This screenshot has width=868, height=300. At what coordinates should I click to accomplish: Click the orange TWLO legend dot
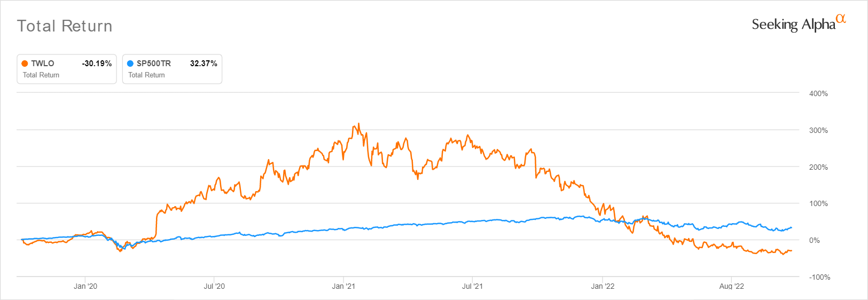[x=25, y=64]
